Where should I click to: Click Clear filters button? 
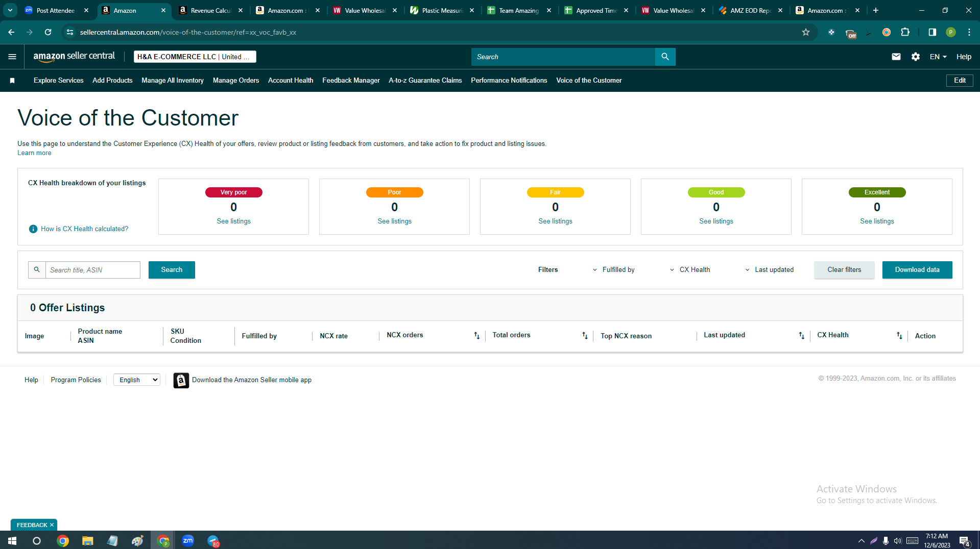coord(844,270)
